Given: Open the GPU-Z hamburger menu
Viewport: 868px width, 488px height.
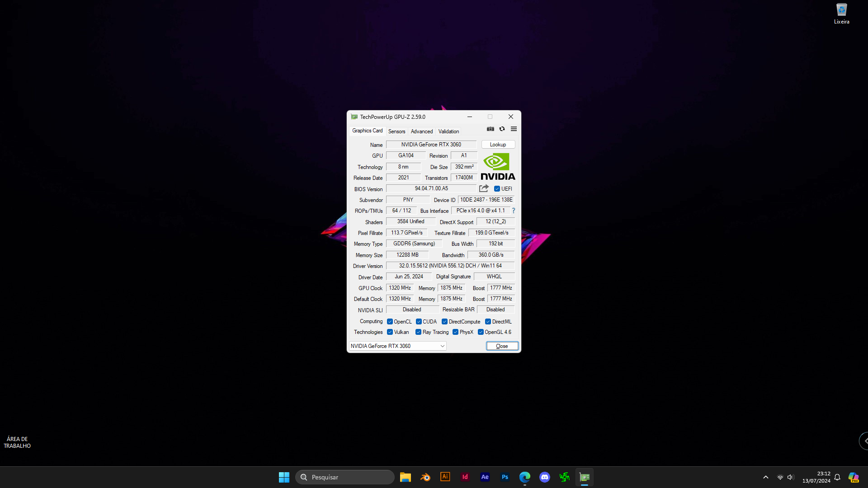Looking at the screenshot, I should 514,129.
